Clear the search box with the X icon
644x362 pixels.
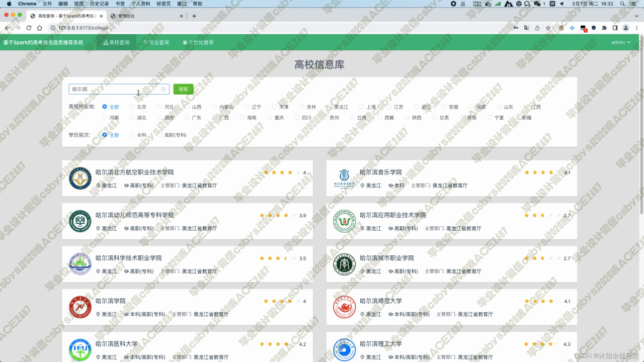(x=163, y=89)
